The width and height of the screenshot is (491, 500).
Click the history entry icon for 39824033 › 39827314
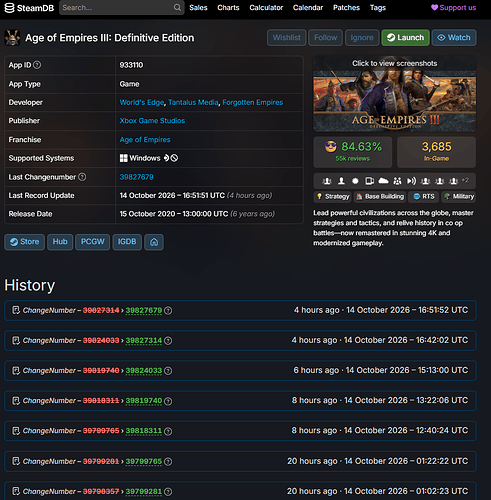pos(16,340)
